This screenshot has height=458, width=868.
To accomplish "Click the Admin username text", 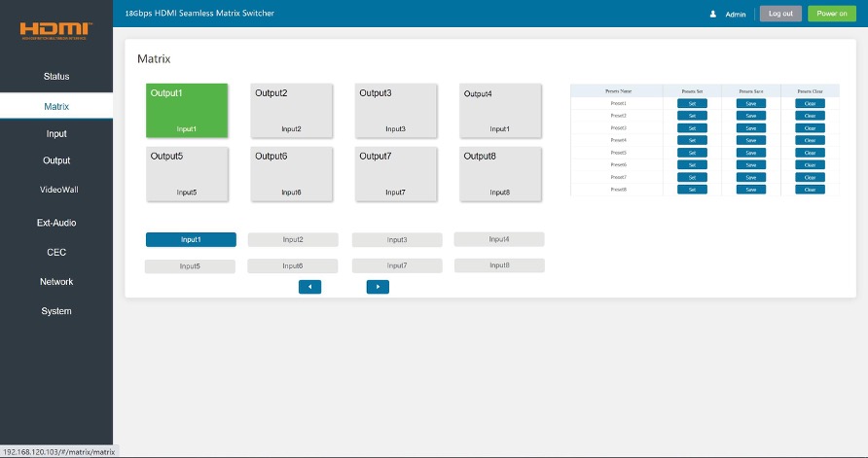I will pos(735,15).
